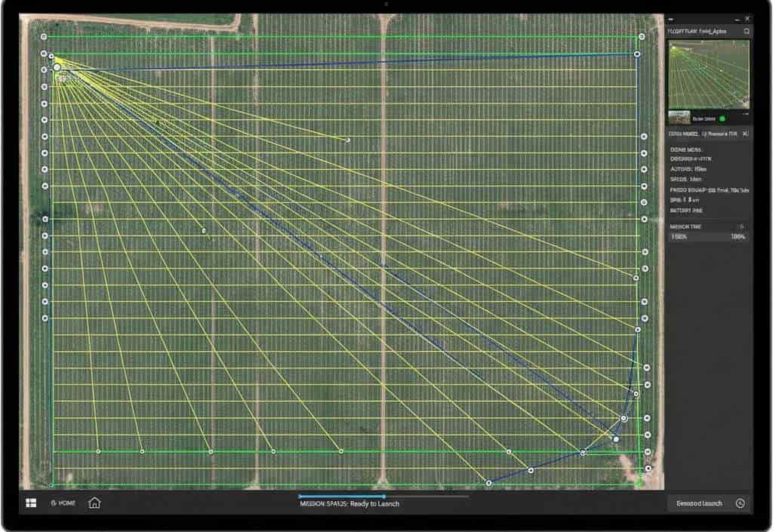Click the Home icon on the bottom bar

(x=95, y=503)
